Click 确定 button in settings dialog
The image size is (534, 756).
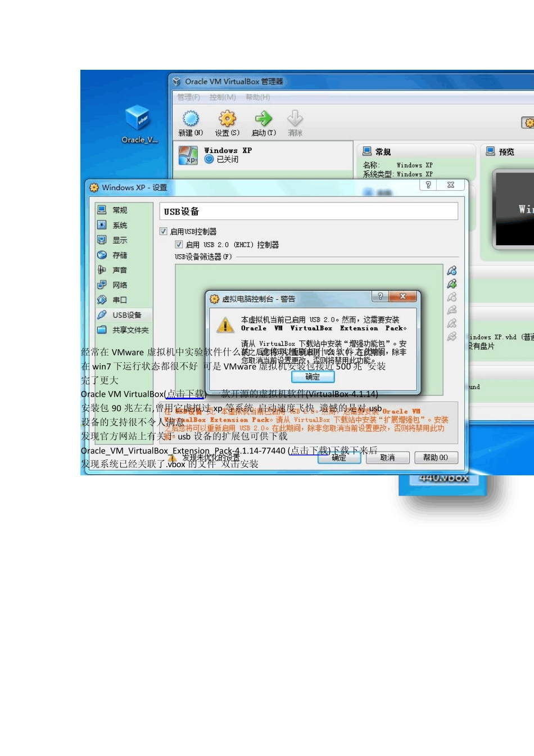click(x=339, y=458)
